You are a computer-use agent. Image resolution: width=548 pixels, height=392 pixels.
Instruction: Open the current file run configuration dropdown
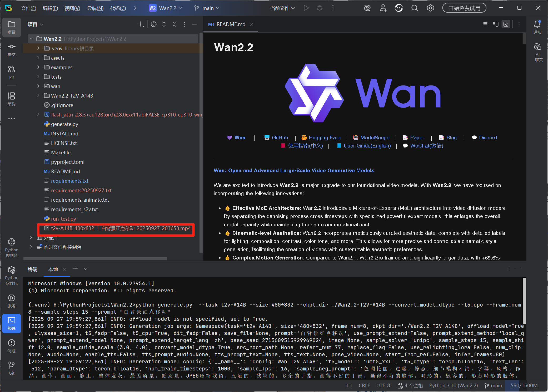(x=283, y=8)
